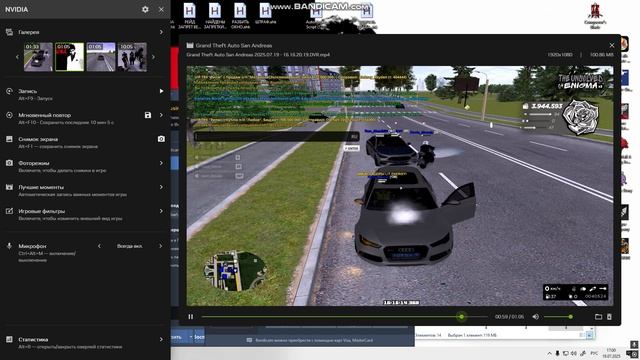This screenshot has height=360, width=640.
Task: Click the Мгновенный повтор replay icon
Action: (x=9, y=115)
